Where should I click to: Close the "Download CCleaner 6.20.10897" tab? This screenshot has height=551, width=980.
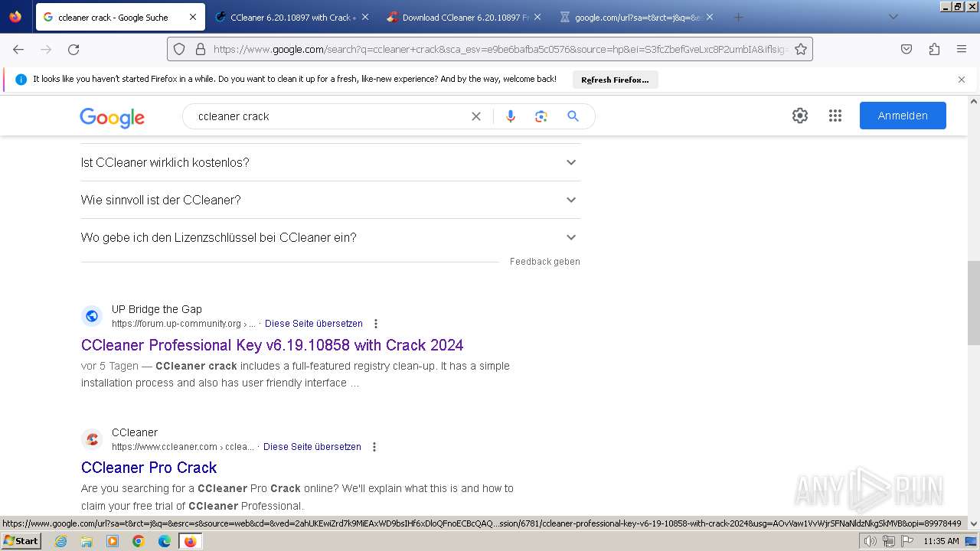pyautogui.click(x=537, y=17)
